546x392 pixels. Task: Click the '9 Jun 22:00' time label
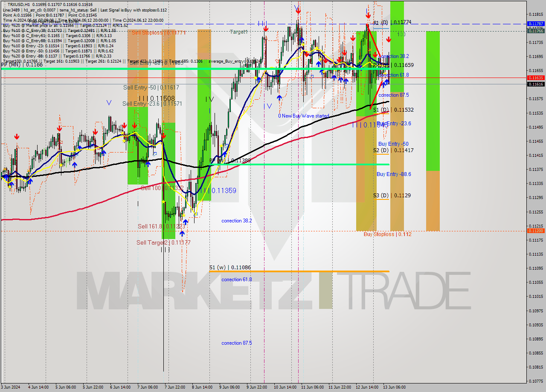pos(257,387)
